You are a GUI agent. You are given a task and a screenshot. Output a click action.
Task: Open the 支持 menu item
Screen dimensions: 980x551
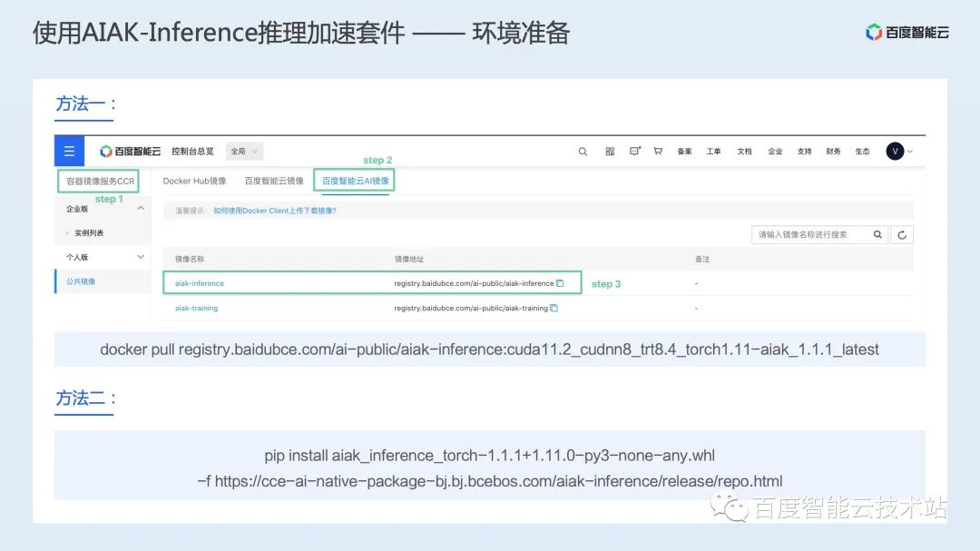tap(804, 152)
